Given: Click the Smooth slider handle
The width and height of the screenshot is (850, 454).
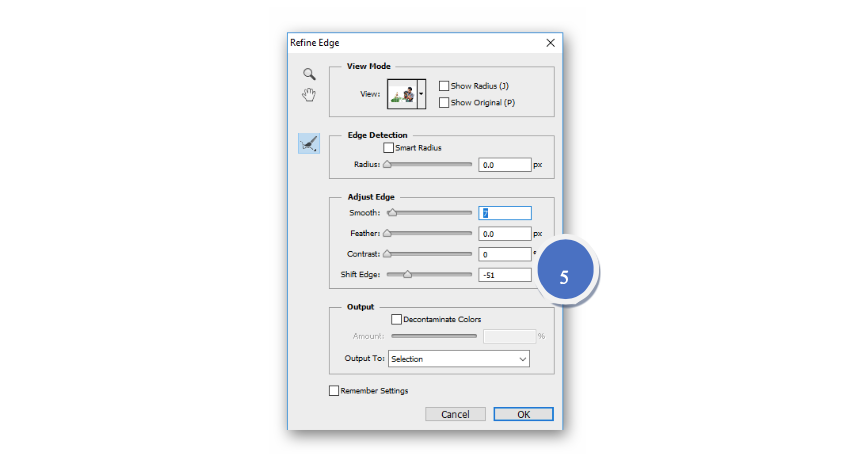Looking at the screenshot, I should point(392,213).
